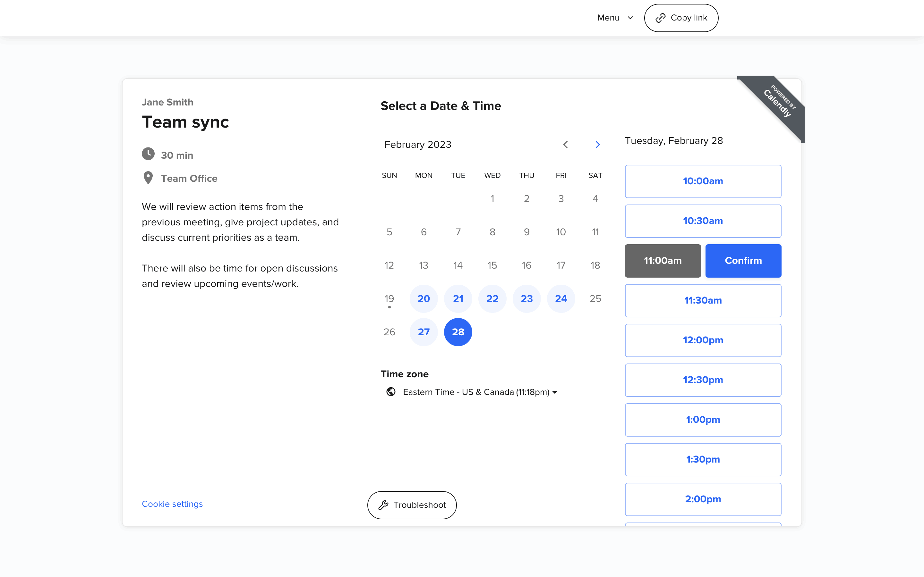The width and height of the screenshot is (924, 577).
Task: Click the clock icon next to 30 min
Action: point(148,154)
